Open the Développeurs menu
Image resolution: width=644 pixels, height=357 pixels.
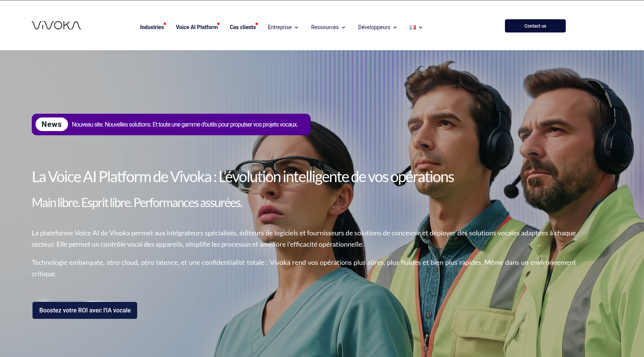click(x=374, y=27)
